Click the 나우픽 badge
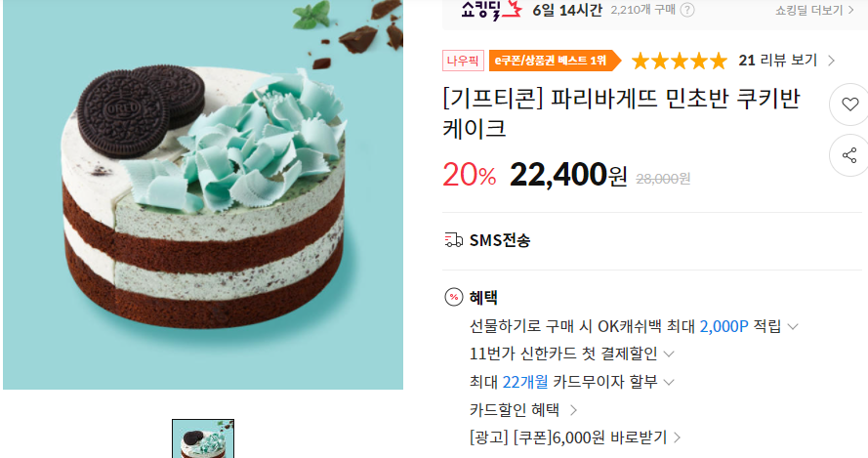The width and height of the screenshot is (868, 458). point(463,61)
